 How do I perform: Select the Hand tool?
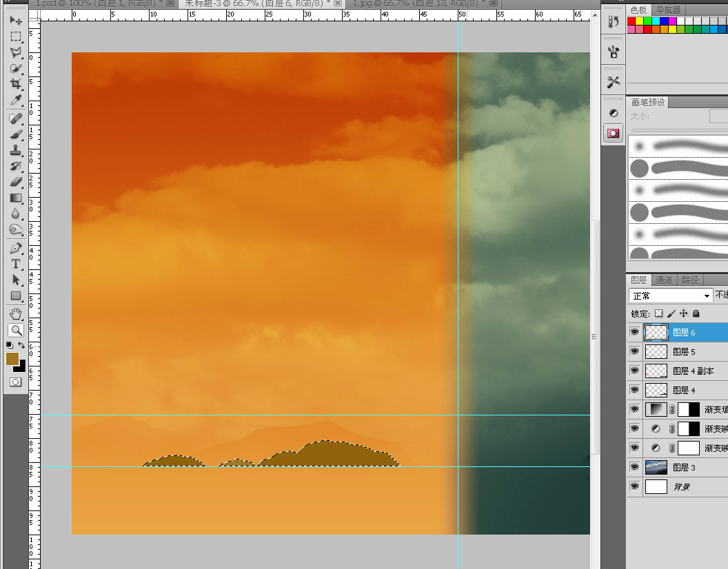(16, 314)
